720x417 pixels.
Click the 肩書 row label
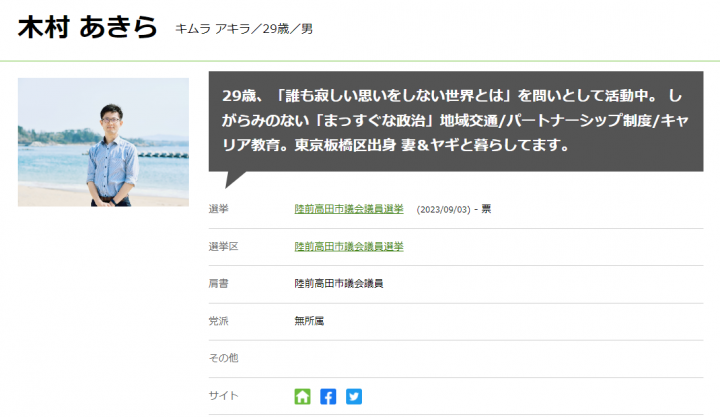click(x=218, y=284)
